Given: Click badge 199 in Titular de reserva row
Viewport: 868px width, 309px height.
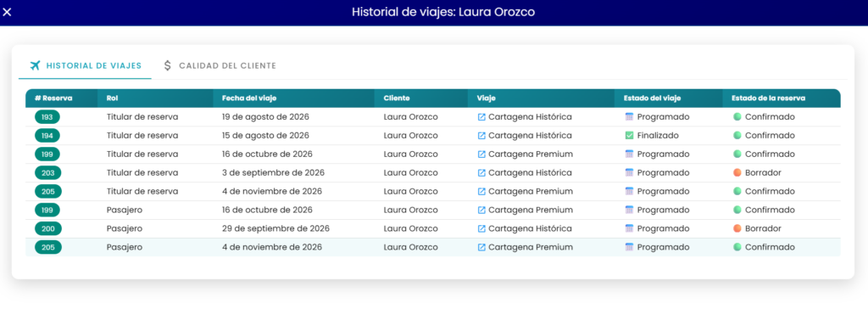Looking at the screenshot, I should coord(47,154).
